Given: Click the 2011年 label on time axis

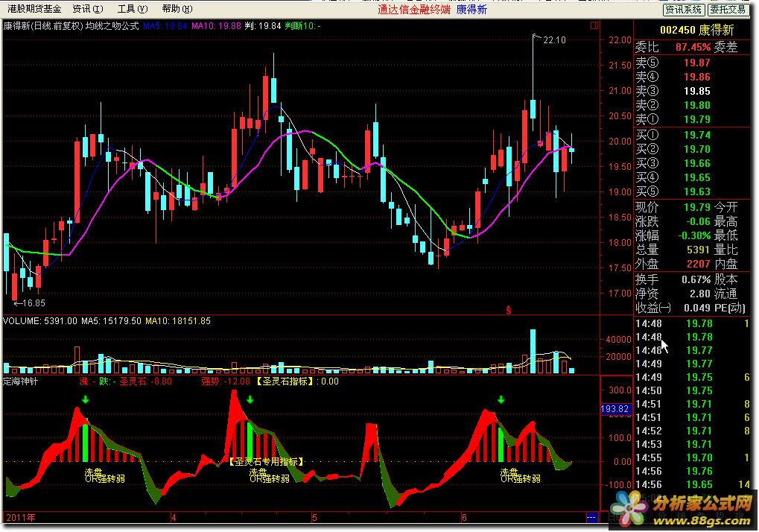Looking at the screenshot, I should [x=20, y=518].
